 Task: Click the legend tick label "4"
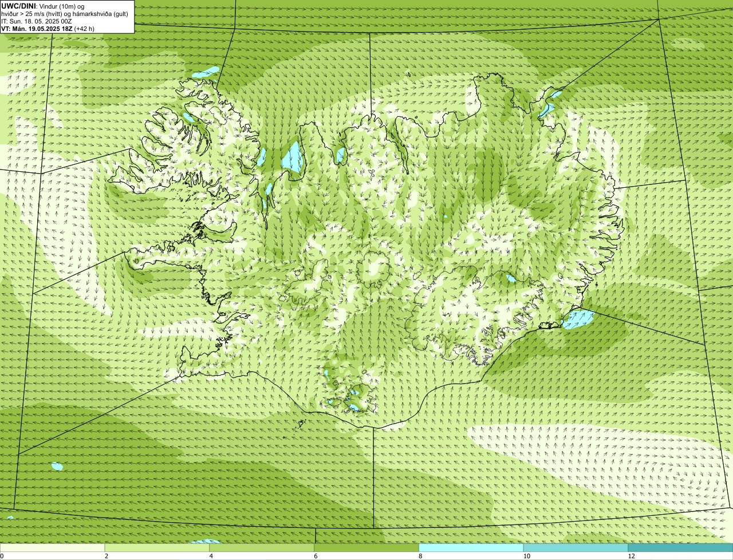coord(211,556)
